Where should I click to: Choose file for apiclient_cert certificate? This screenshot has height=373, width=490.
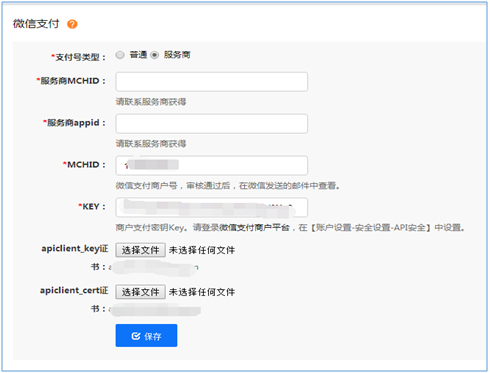140,292
